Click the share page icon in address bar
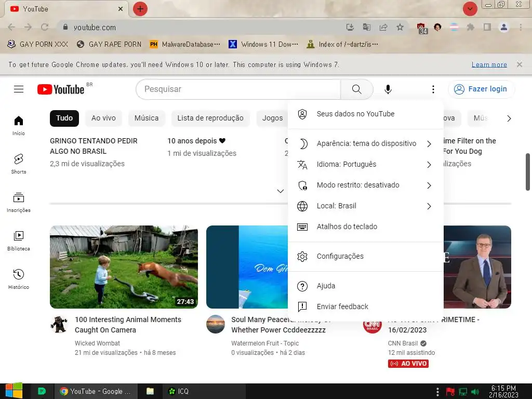 click(x=383, y=27)
